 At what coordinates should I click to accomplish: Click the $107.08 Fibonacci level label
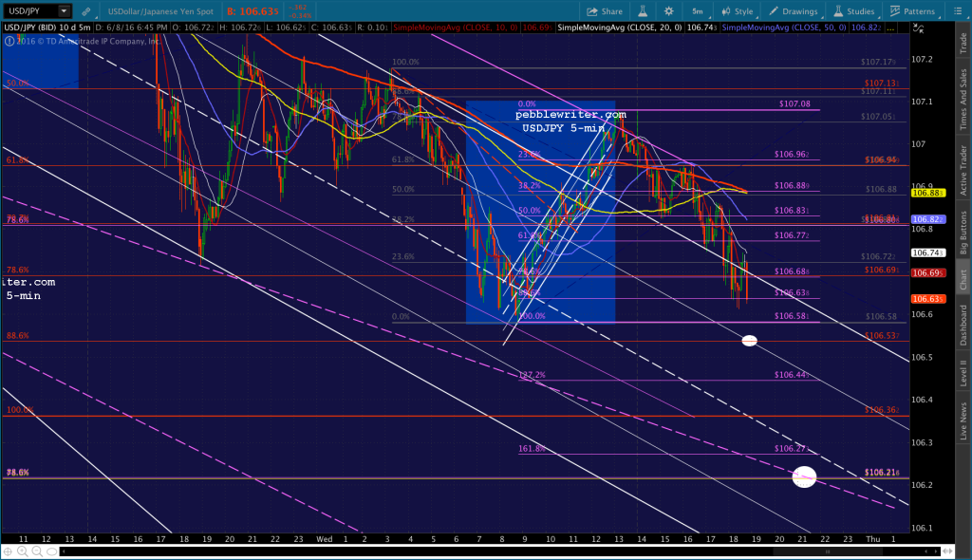pyautogui.click(x=794, y=104)
